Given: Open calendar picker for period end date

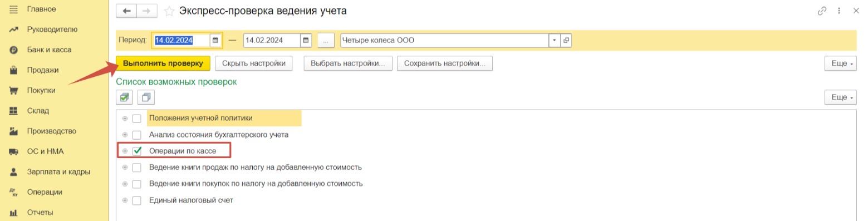Looking at the screenshot, I should point(305,40).
